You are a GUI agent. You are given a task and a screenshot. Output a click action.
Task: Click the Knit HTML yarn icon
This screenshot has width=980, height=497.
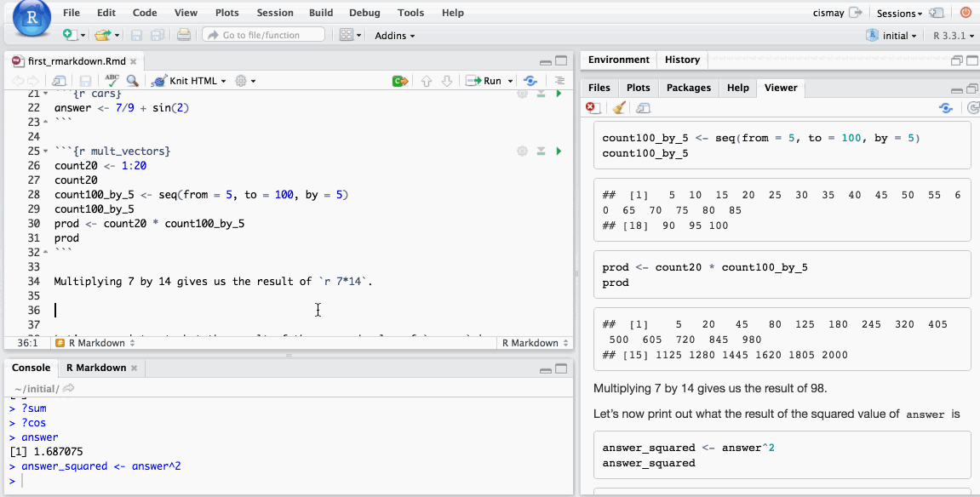point(158,81)
